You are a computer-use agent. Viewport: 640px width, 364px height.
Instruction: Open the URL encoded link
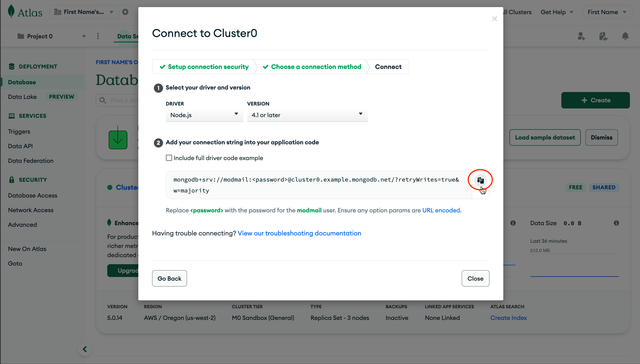click(441, 210)
